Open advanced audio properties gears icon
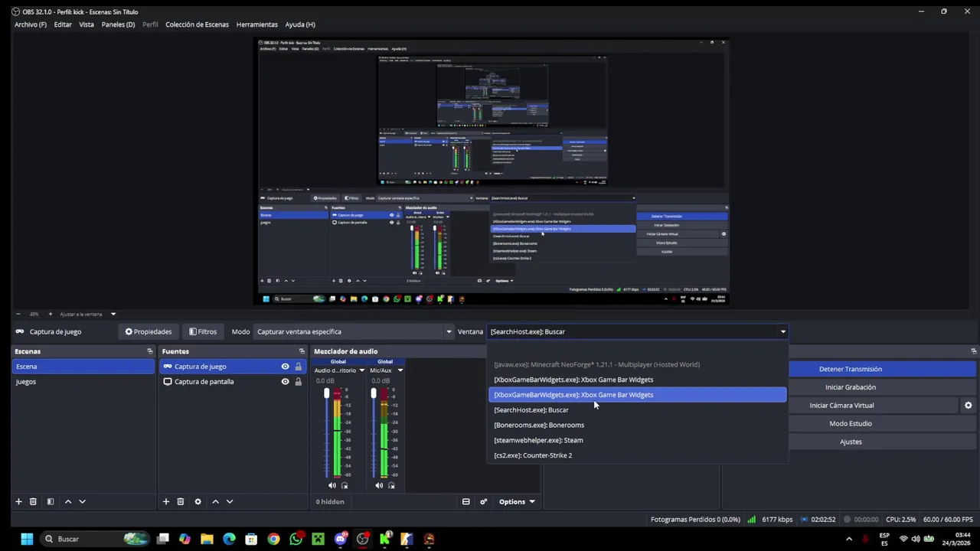980x551 pixels. tap(483, 501)
